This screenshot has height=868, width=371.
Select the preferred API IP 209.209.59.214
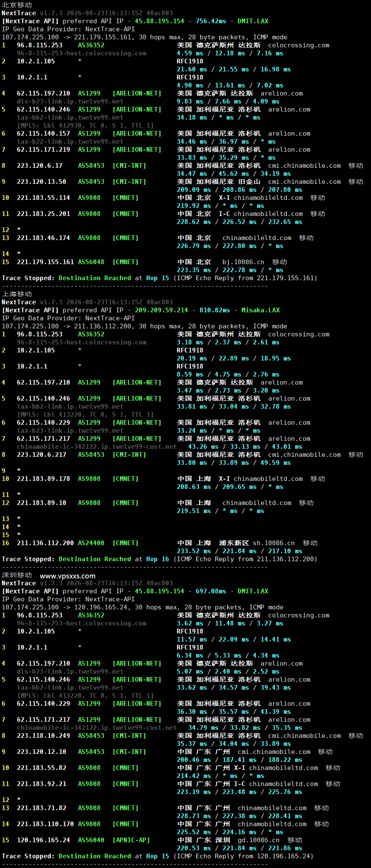pos(161,310)
